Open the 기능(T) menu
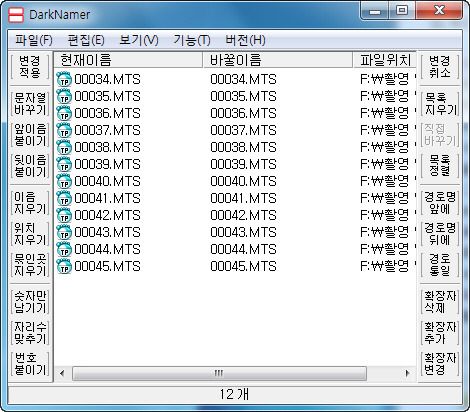The width and height of the screenshot is (470, 412). point(192,40)
